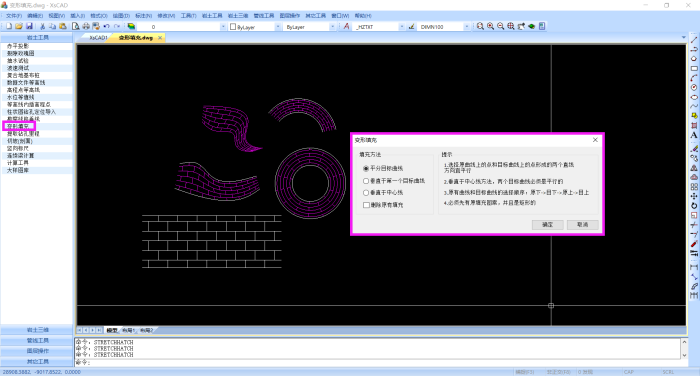Screen dimensions: 700x376
Task: Click the command history scrollbar down arrow
Action: coord(684,355)
